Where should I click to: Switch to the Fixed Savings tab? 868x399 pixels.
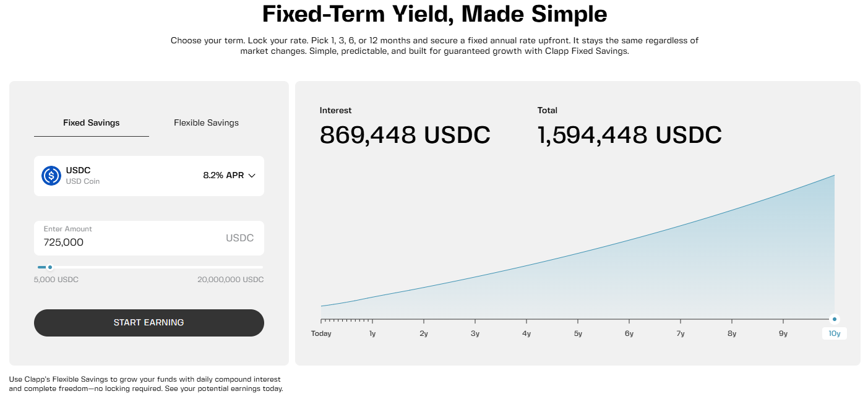[x=92, y=123]
